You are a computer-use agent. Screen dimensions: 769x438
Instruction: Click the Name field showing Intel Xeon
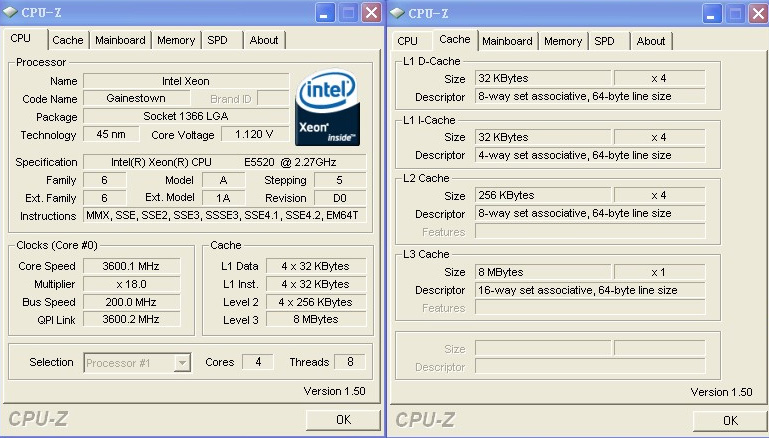click(186, 81)
